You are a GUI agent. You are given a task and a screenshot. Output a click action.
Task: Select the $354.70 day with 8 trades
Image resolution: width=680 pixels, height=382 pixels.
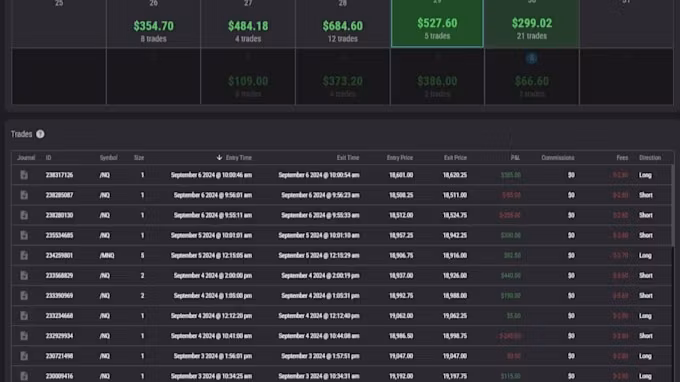click(154, 23)
